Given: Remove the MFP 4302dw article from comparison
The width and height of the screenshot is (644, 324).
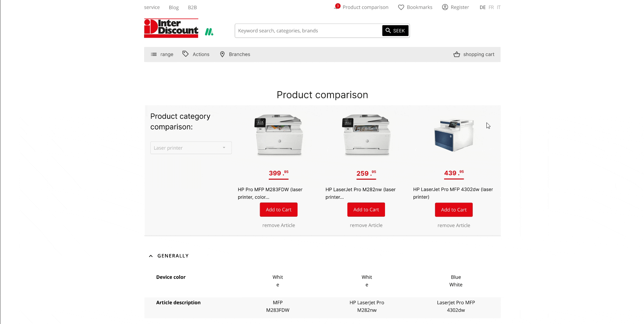Looking at the screenshot, I should tap(454, 225).
